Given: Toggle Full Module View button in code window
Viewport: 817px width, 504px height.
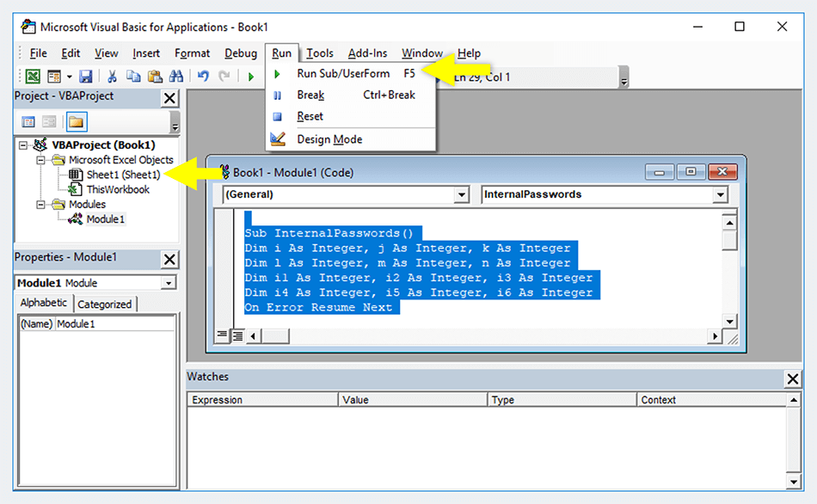Looking at the screenshot, I should pos(237,335).
